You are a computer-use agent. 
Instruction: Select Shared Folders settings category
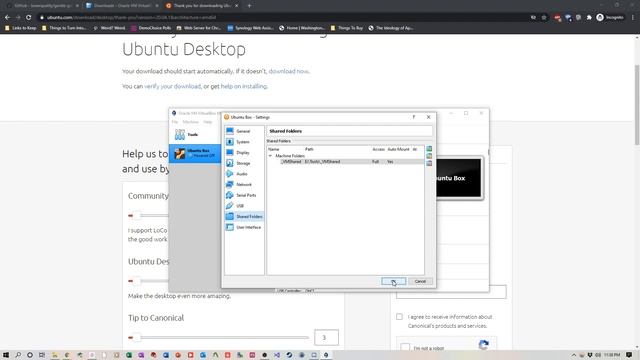point(244,216)
